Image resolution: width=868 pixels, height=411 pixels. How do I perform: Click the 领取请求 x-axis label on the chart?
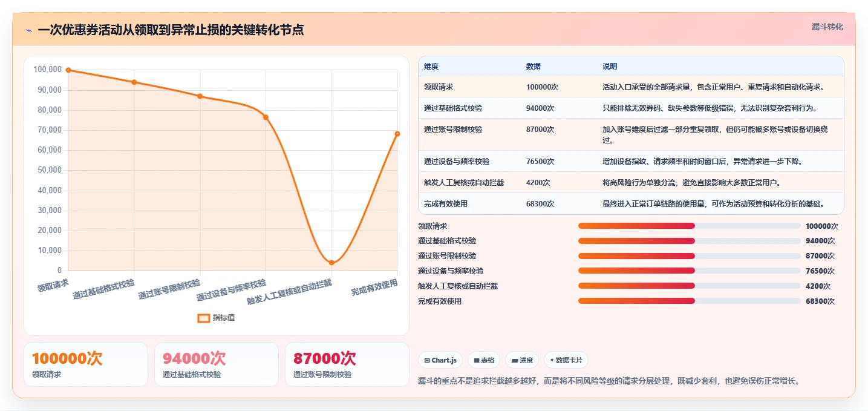[53, 284]
